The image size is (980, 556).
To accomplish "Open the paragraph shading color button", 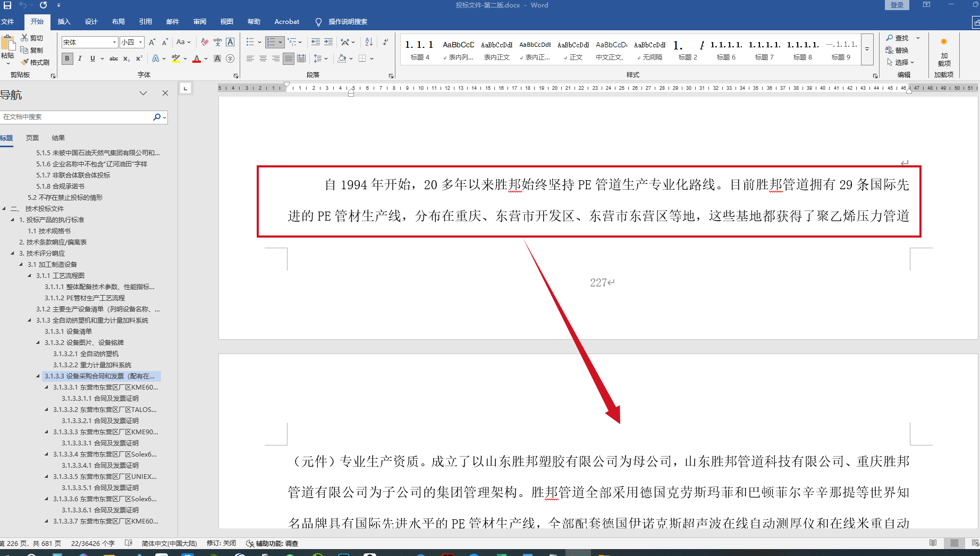I will coord(342,58).
